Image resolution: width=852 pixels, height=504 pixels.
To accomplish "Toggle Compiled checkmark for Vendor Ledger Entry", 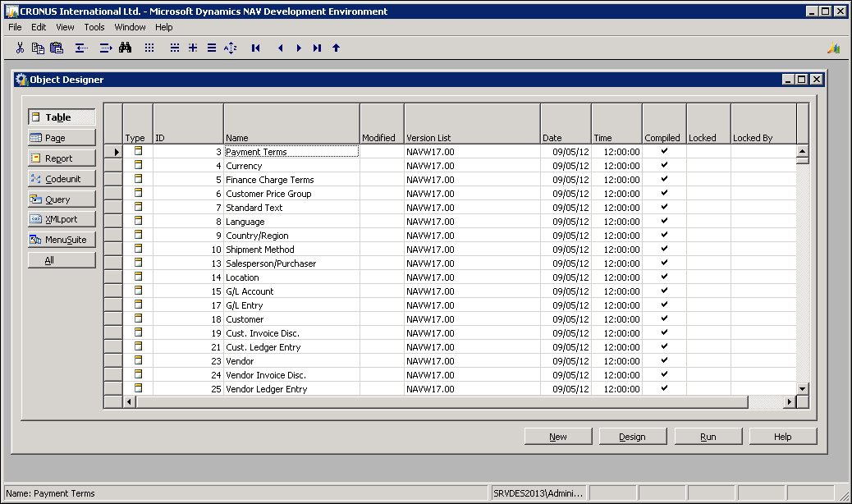I will coord(664,388).
